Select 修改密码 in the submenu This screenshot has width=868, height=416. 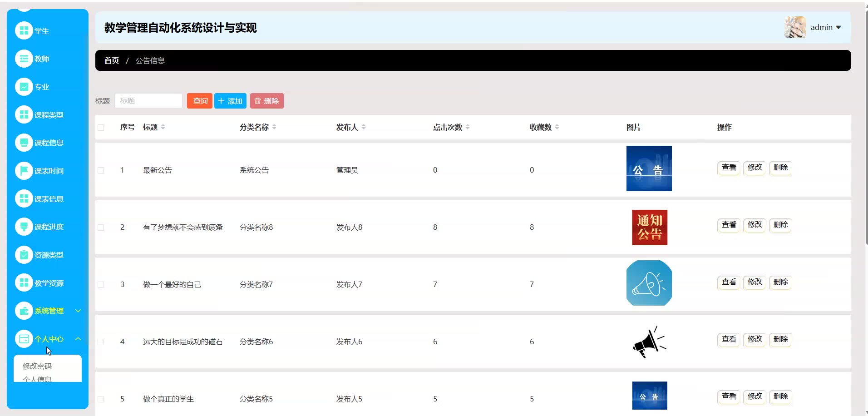click(37, 366)
